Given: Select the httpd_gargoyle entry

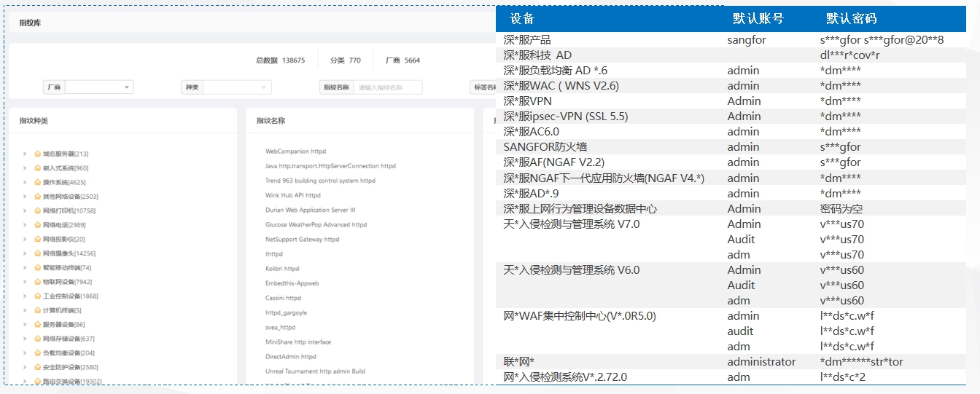Looking at the screenshot, I should tap(286, 312).
